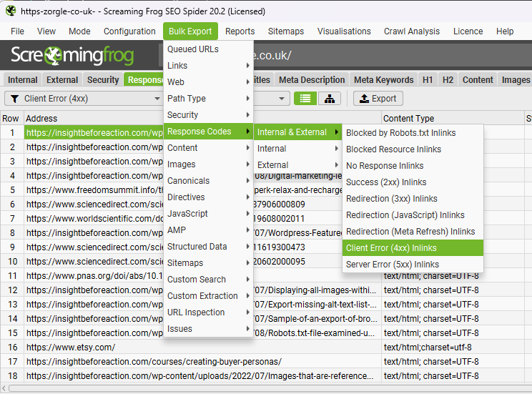Open the Licence menu
This screenshot has height=399, width=532.
468,31
